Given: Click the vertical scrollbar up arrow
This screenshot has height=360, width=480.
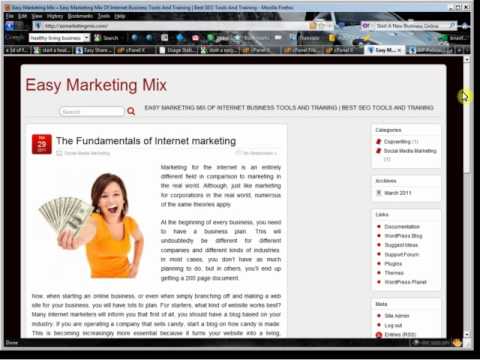Looking at the screenshot, I should click(467, 60).
